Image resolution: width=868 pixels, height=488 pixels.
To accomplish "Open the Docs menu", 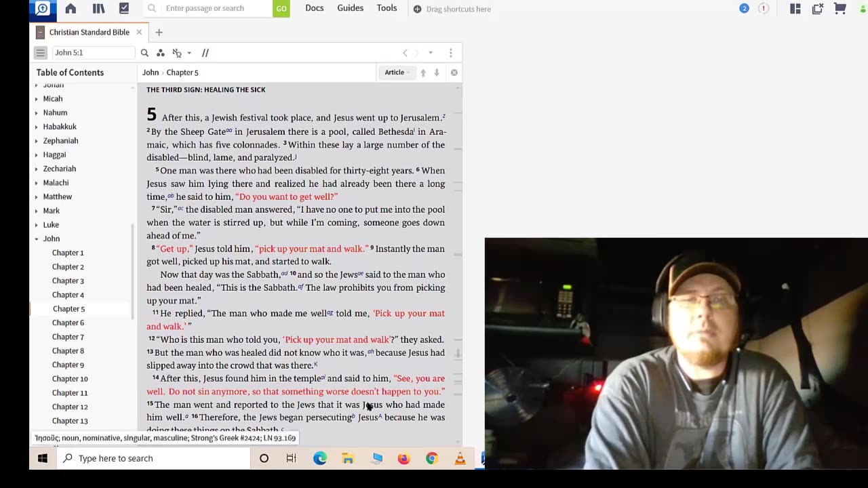I will click(x=315, y=8).
